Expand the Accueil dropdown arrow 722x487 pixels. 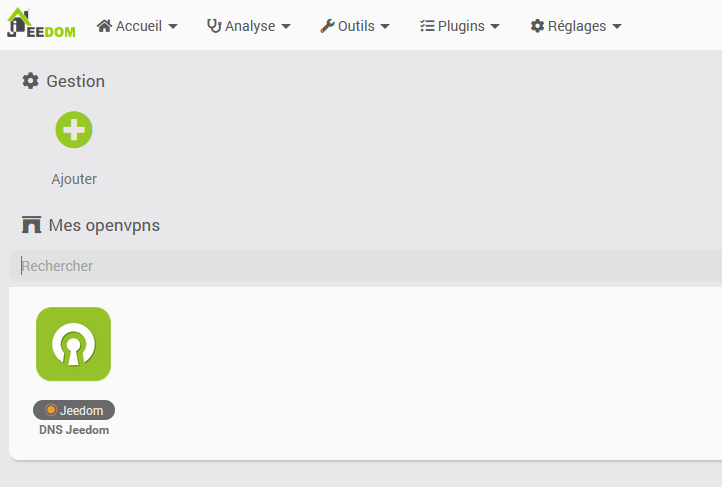(x=173, y=27)
